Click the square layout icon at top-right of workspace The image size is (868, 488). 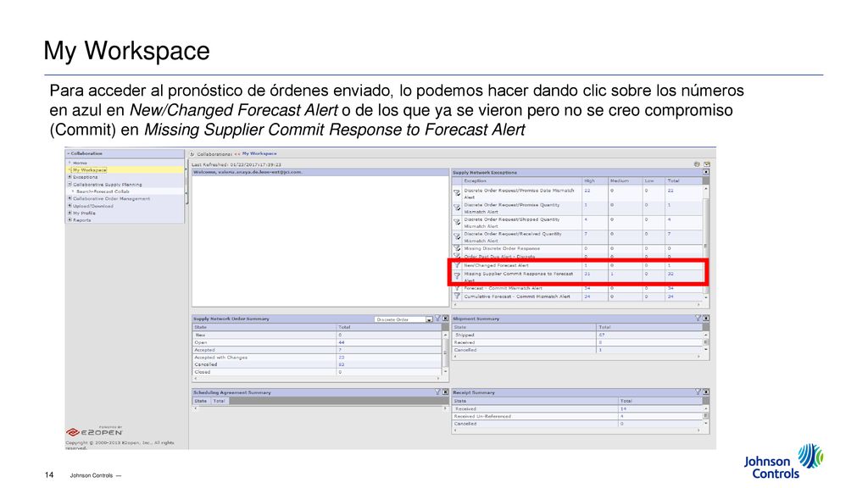(x=706, y=164)
